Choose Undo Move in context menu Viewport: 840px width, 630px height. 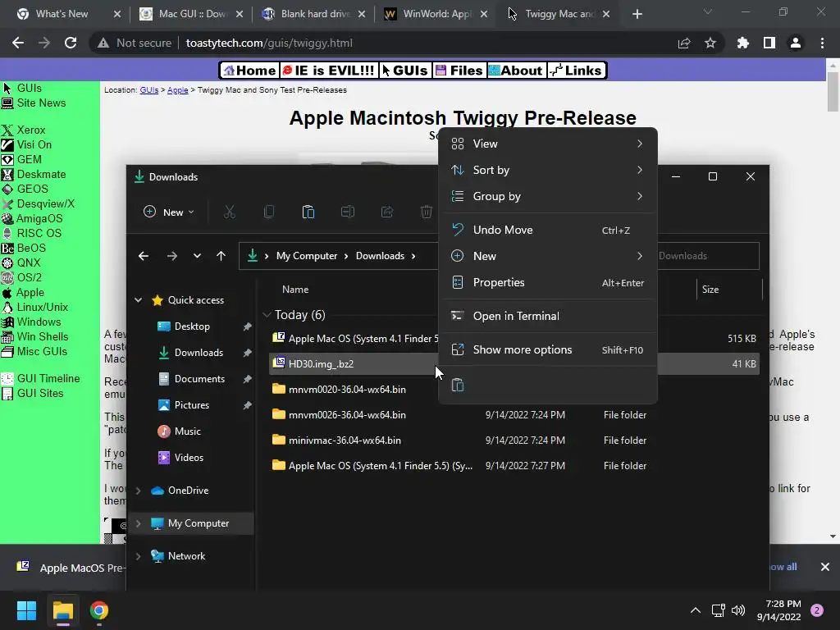pyautogui.click(x=547, y=230)
